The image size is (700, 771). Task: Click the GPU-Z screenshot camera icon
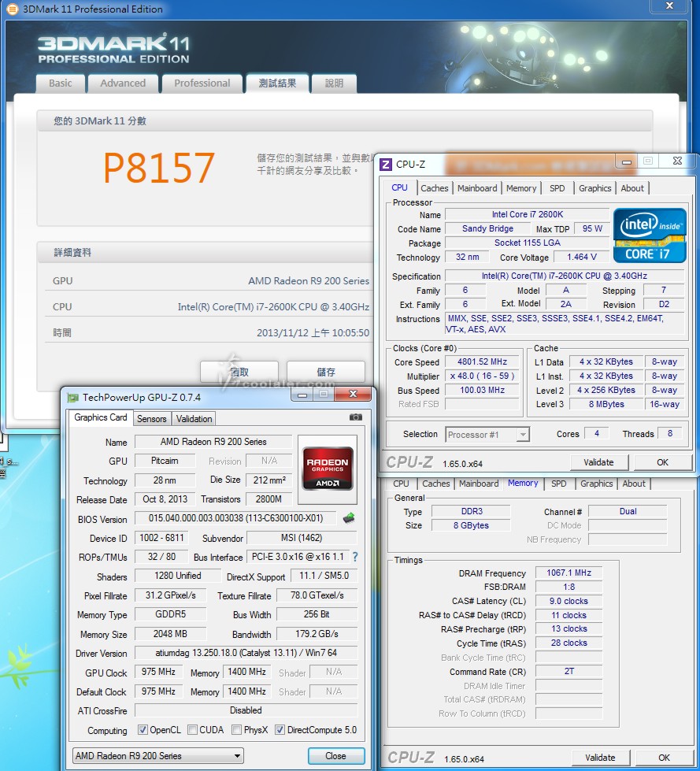[355, 417]
